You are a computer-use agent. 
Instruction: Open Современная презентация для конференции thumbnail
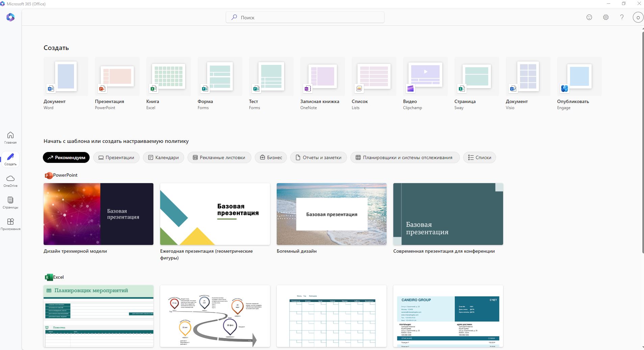(x=448, y=214)
